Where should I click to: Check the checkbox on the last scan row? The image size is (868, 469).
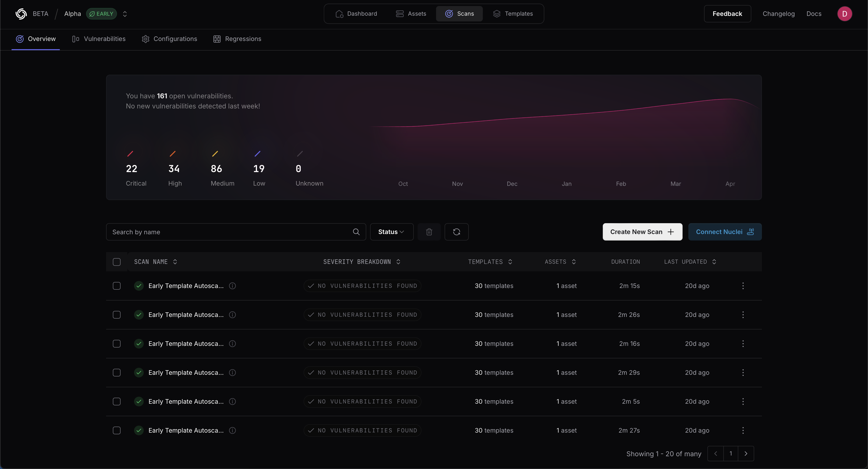tap(117, 430)
